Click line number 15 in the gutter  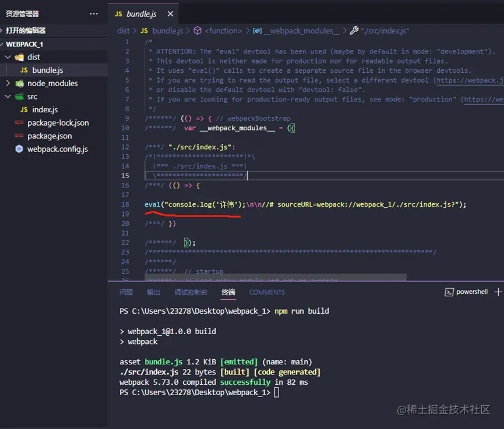[125, 176]
